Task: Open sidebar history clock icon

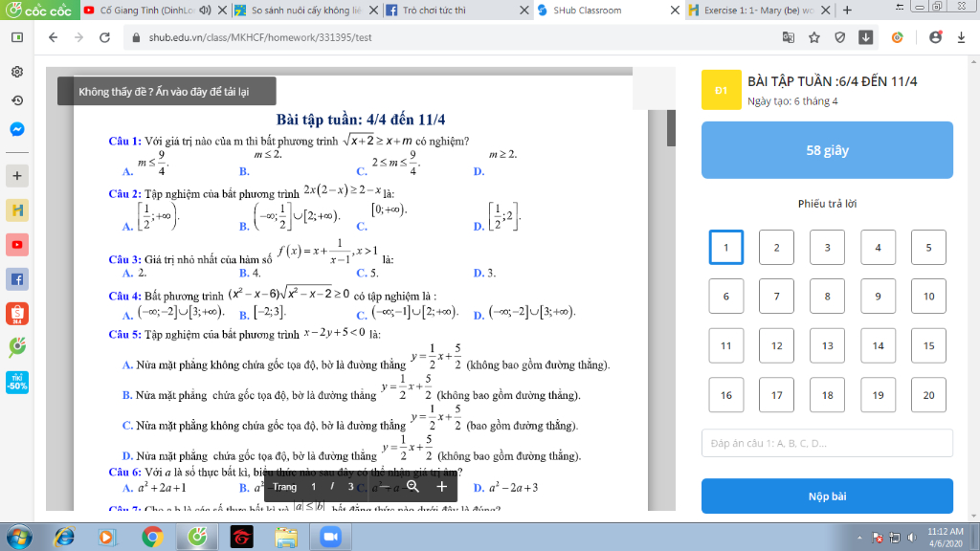Action: click(17, 100)
